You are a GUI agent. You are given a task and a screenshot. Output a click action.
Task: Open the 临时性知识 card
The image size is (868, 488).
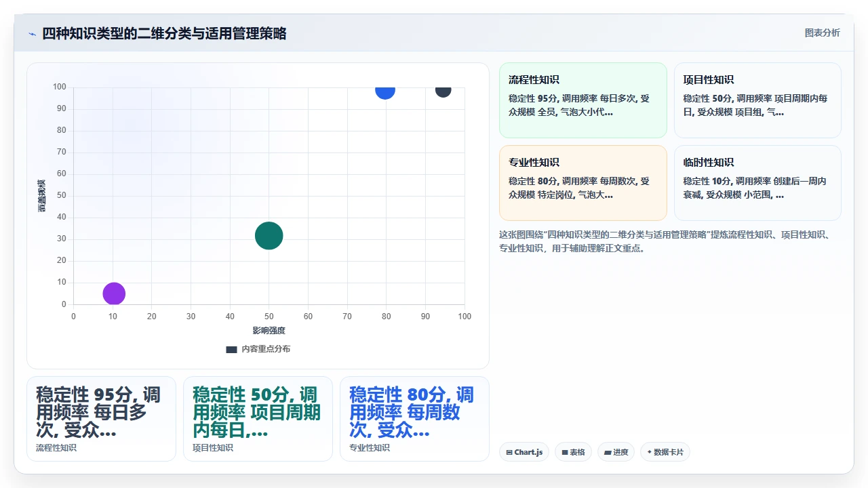pyautogui.click(x=757, y=183)
